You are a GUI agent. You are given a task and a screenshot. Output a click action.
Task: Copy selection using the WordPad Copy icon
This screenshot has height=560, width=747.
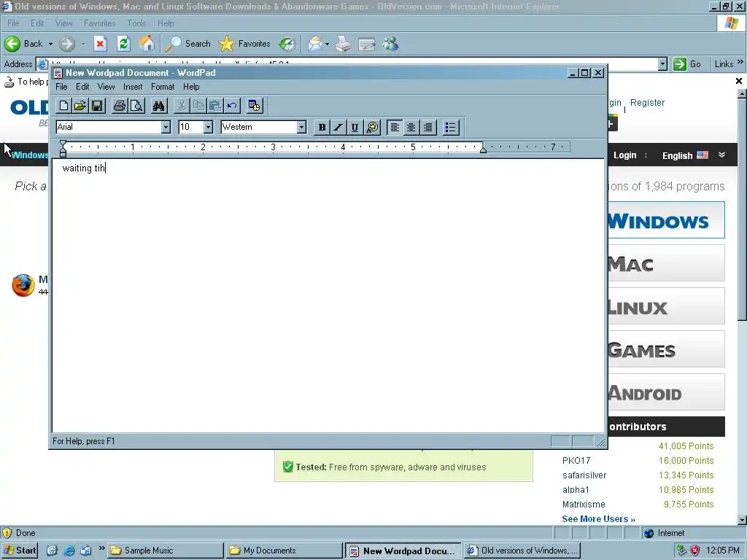tap(198, 106)
